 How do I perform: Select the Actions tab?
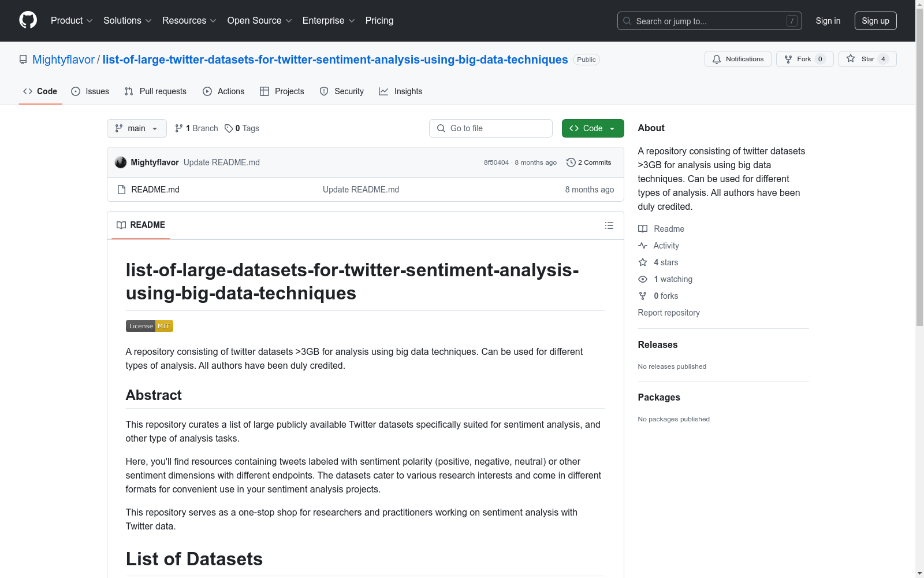(223, 91)
